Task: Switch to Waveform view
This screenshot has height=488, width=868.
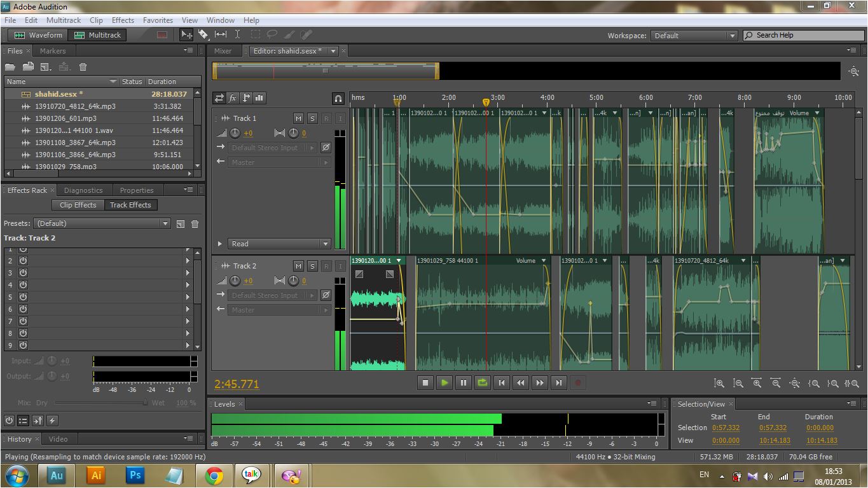Action: click(x=38, y=35)
